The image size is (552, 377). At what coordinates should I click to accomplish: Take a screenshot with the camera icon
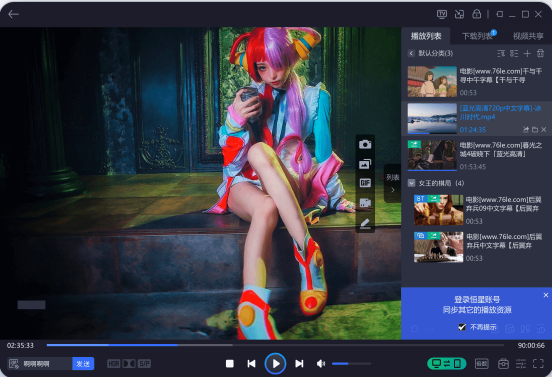[x=365, y=144]
